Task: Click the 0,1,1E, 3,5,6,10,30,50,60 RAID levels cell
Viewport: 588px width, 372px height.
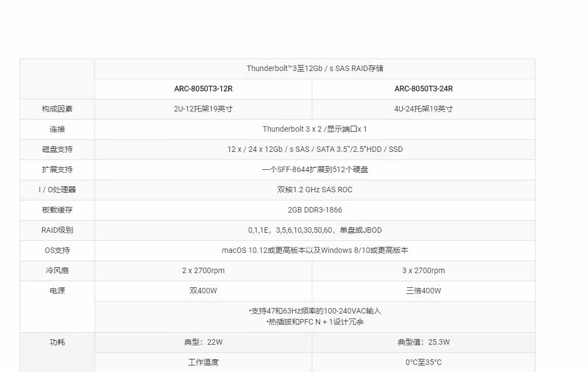Action: coord(314,231)
